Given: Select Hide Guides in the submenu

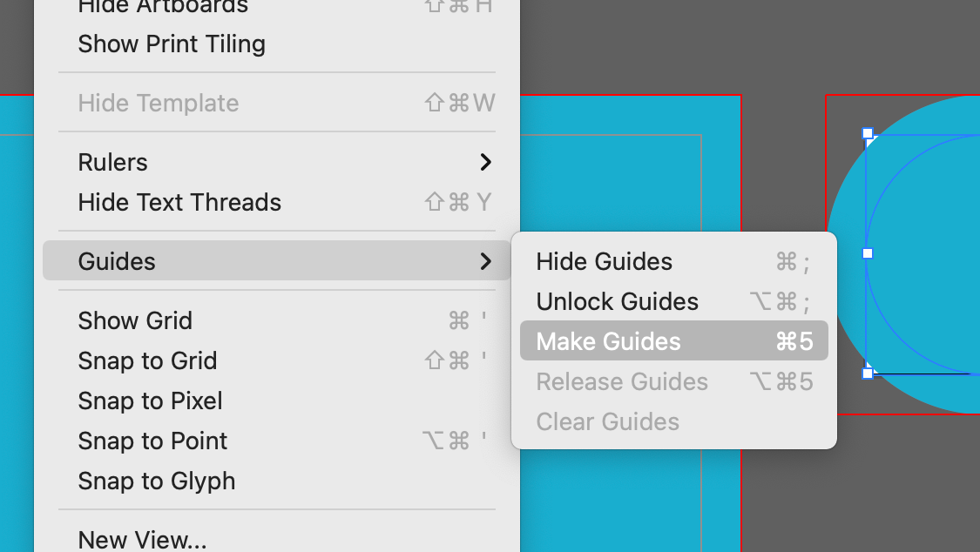Looking at the screenshot, I should 673,261.
